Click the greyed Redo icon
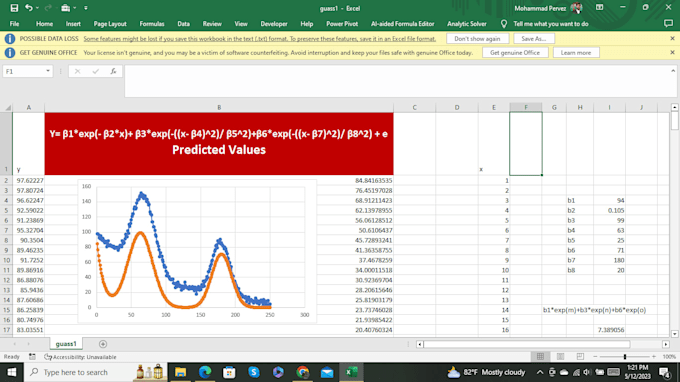Viewport: 680px width, 382px height. (x=48, y=8)
